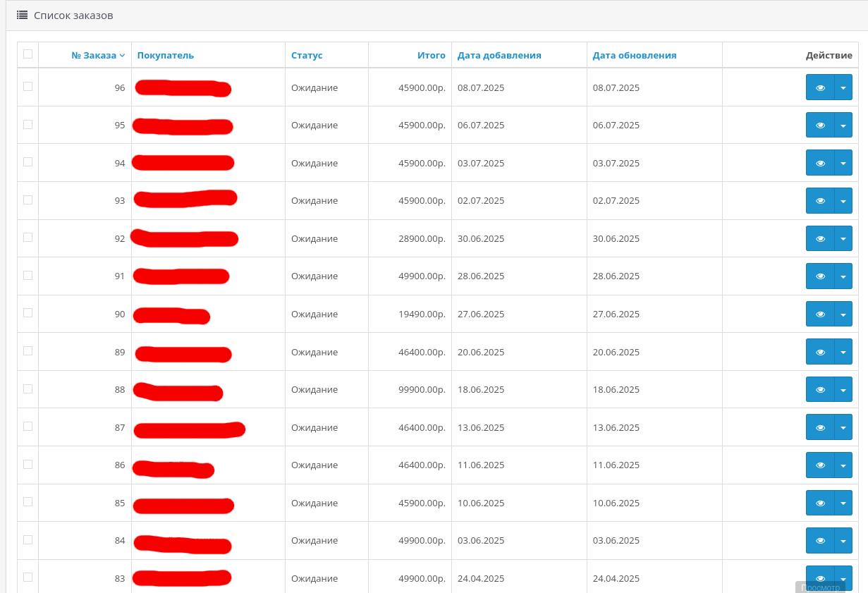Image resolution: width=868 pixels, height=593 pixels.
Task: Click total 19490.00р. of order 90
Action: click(x=422, y=314)
